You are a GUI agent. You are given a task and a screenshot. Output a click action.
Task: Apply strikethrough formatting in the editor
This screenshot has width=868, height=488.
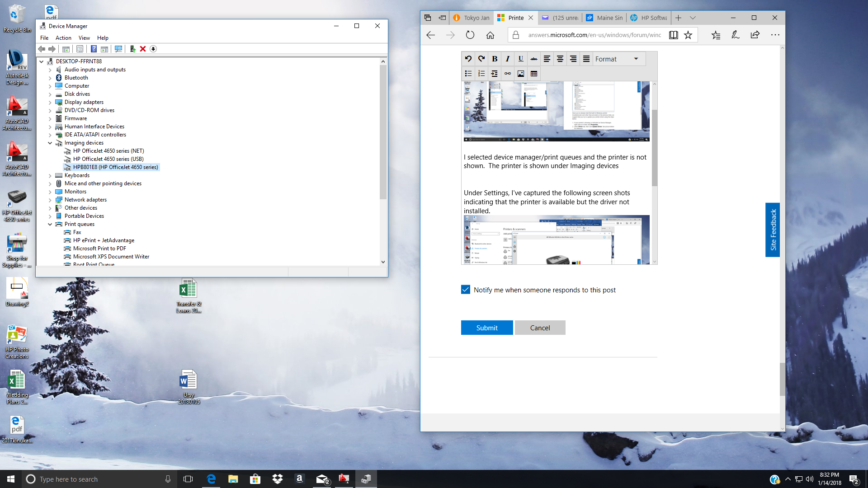click(534, 59)
